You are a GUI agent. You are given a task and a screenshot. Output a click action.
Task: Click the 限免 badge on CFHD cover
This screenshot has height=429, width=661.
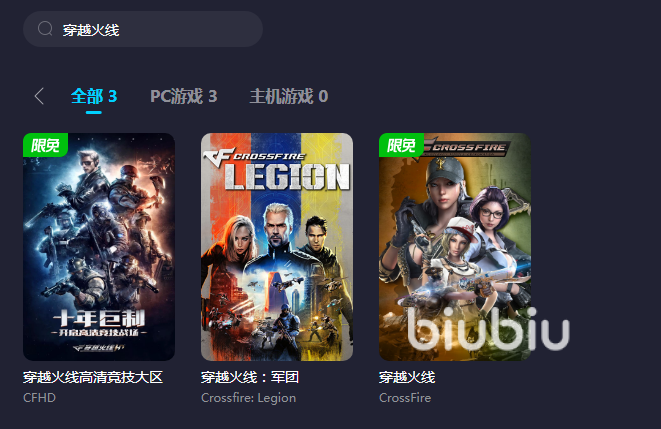click(x=46, y=145)
